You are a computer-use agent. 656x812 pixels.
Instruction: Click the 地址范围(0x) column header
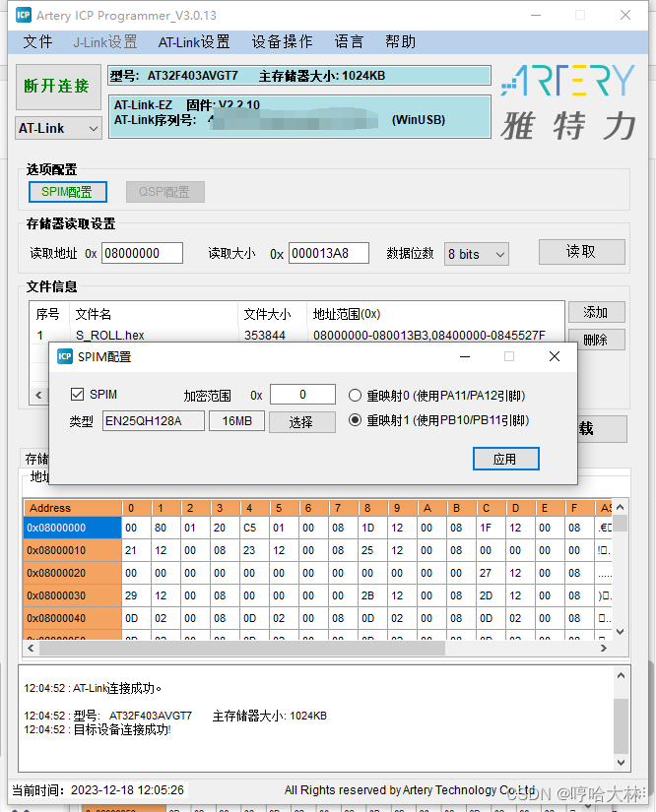[435, 314]
